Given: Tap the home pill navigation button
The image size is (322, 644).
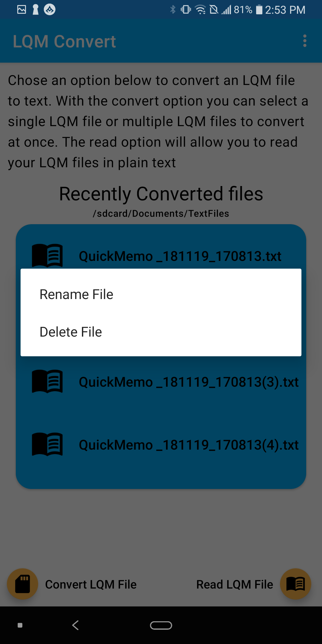Looking at the screenshot, I should (x=161, y=625).
